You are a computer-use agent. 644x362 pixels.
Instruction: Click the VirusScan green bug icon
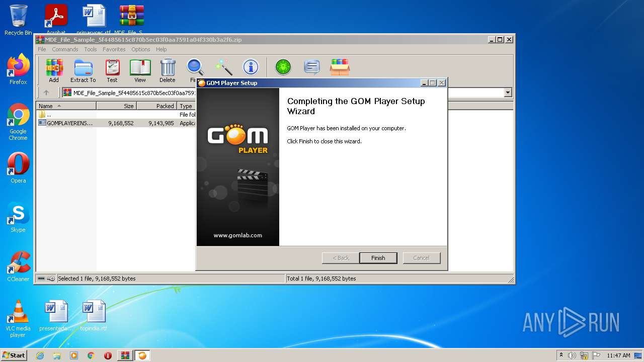click(283, 67)
